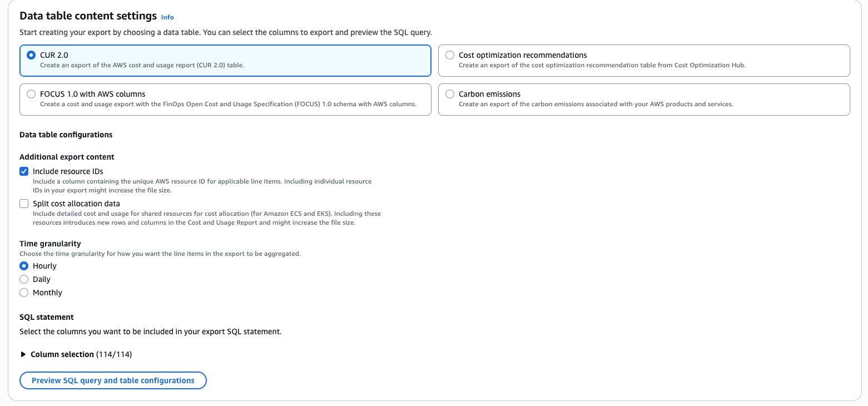Viewport: 868px width, 406px height.
Task: Preview SQL query and table configurations
Action: click(113, 380)
